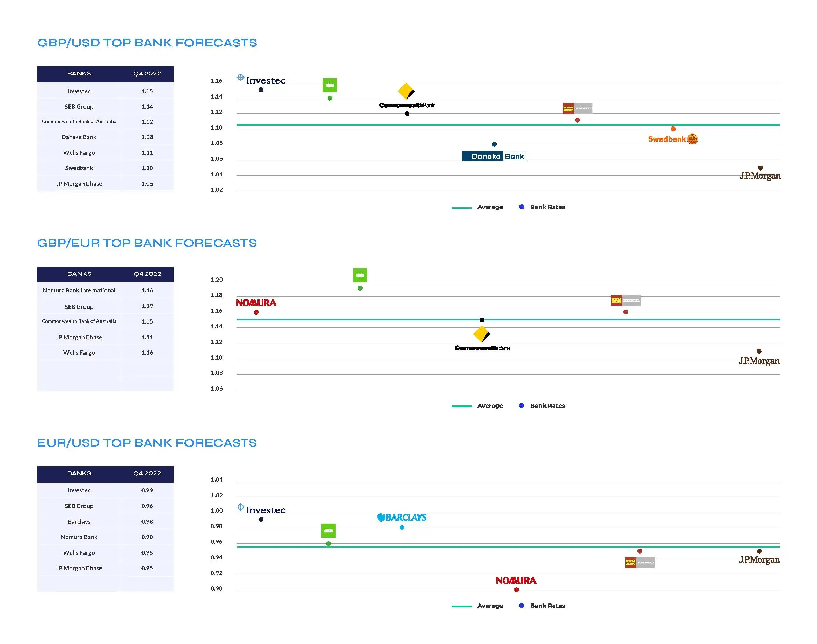Click the EUR/USD Top Bank Forecasts heading

click(147, 443)
